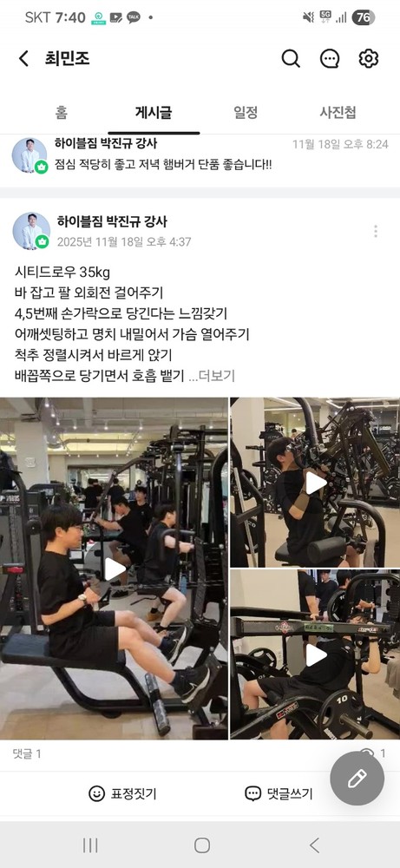The image size is (400, 868).
Task: Open the three-dot post options menu
Action: pyautogui.click(x=376, y=232)
